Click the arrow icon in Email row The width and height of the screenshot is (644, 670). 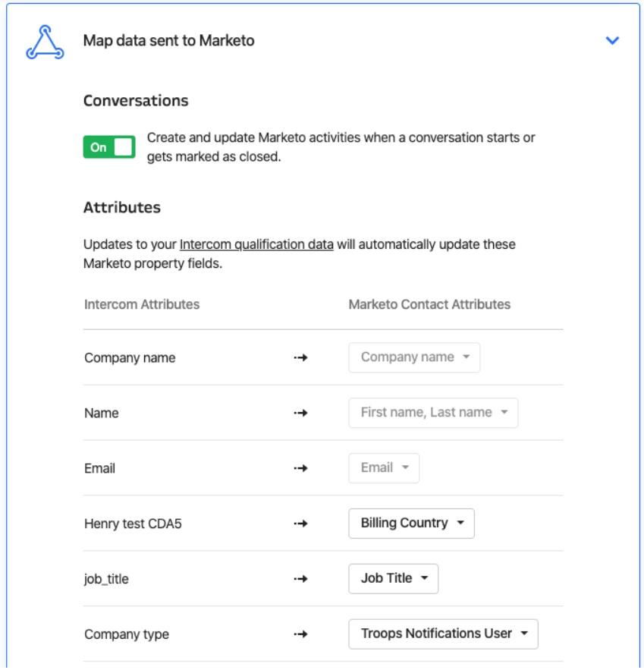(x=300, y=468)
